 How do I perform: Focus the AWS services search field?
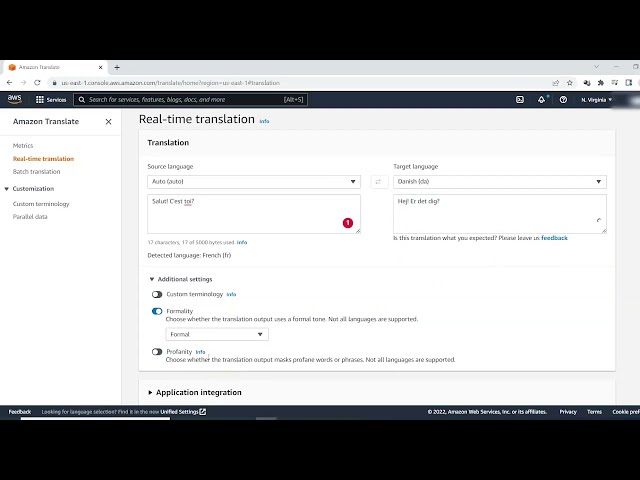pyautogui.click(x=190, y=100)
